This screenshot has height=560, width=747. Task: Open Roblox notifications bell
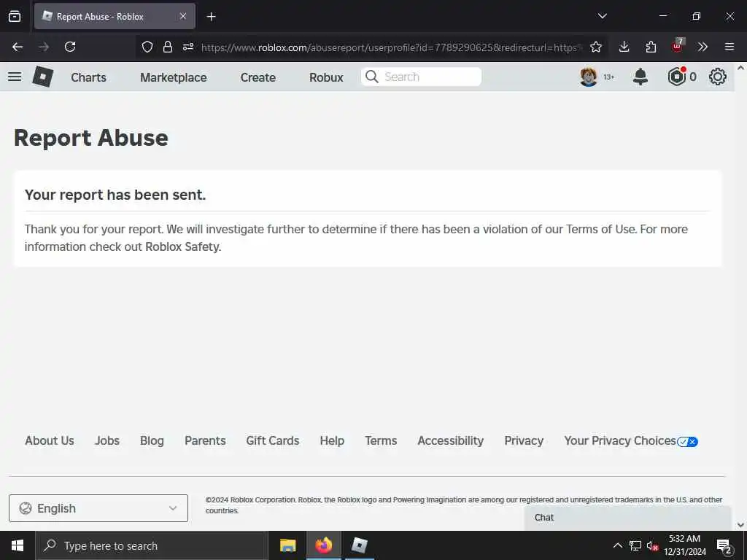coord(640,77)
